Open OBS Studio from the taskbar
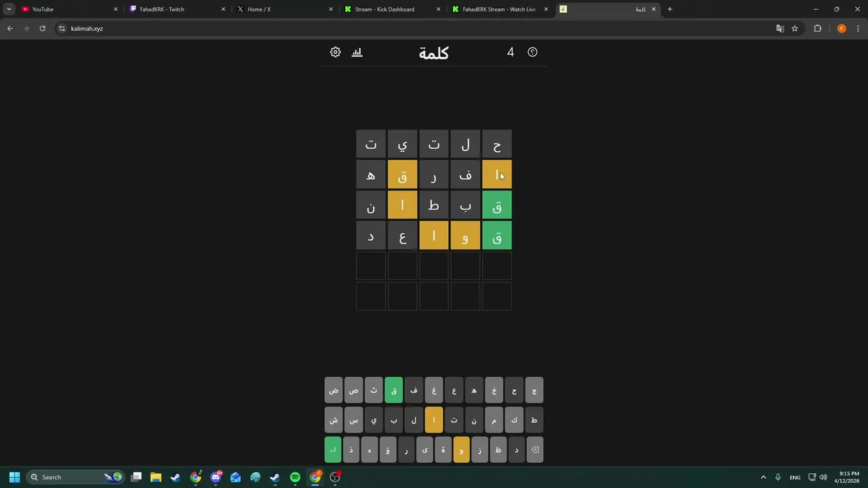This screenshot has width=868, height=488. [x=335, y=477]
